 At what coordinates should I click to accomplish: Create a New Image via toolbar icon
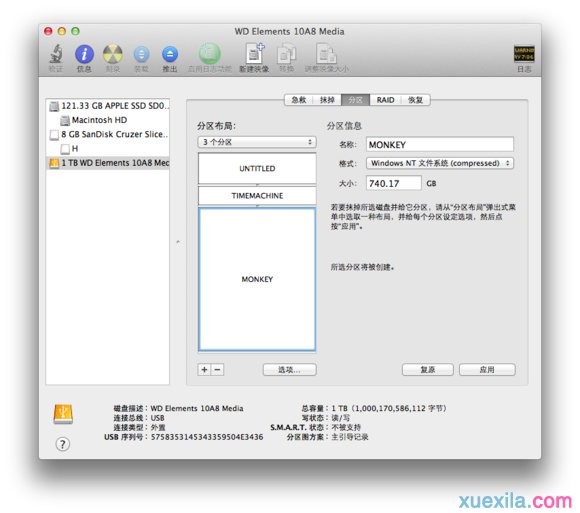pyautogui.click(x=255, y=54)
